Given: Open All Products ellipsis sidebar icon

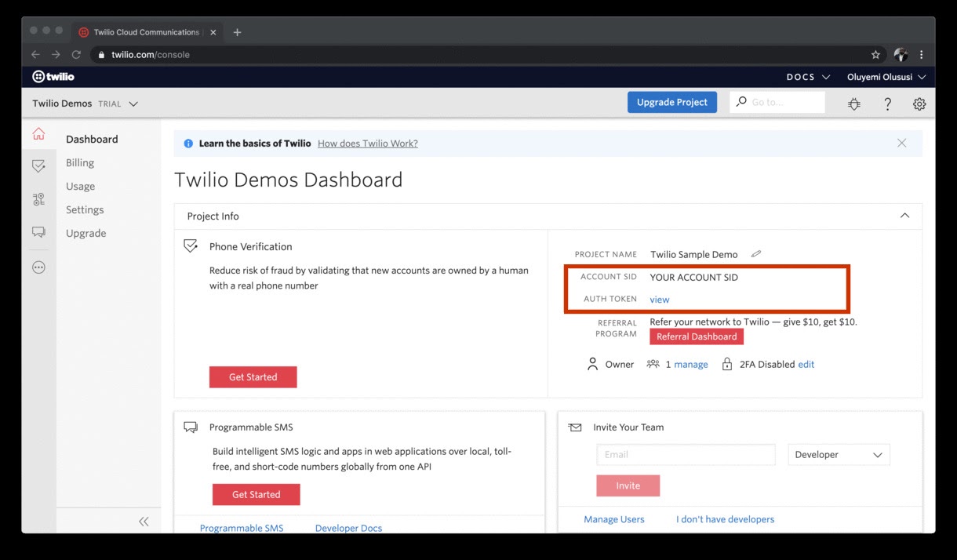Looking at the screenshot, I should pos(38,267).
